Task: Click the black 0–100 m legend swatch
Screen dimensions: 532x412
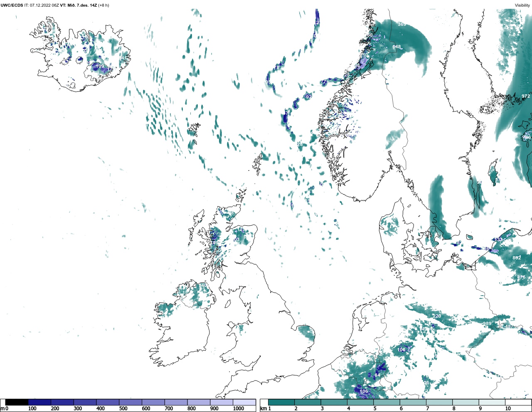Action: pos(17,402)
